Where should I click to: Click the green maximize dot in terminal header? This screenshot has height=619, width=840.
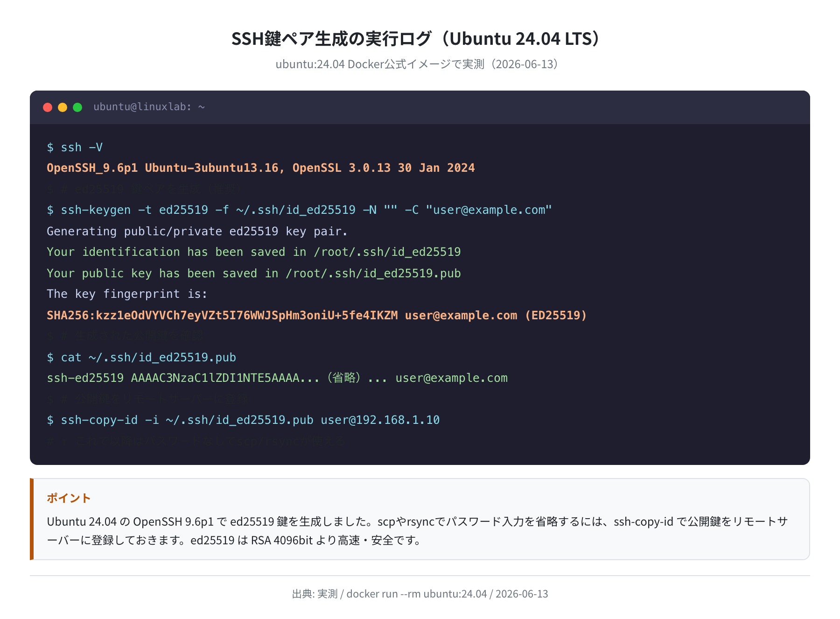[77, 107]
